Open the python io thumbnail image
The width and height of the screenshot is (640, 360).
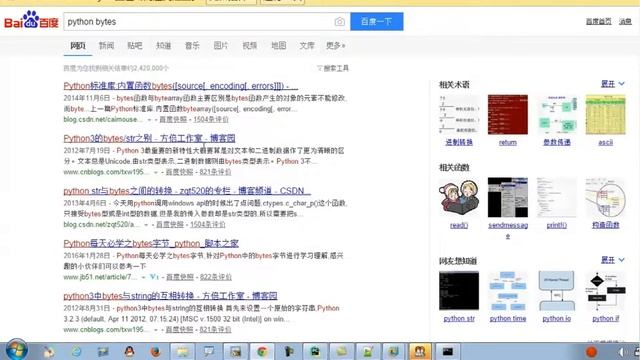tap(557, 291)
